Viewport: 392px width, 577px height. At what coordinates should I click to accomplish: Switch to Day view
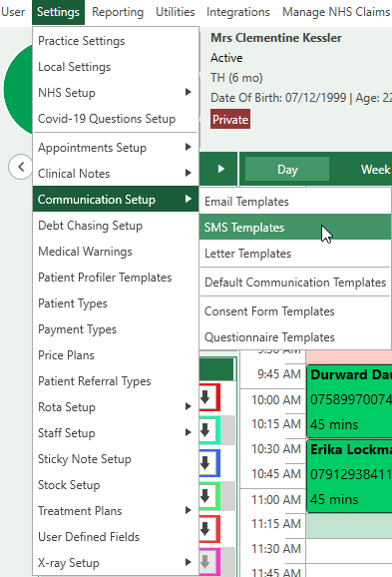pyautogui.click(x=287, y=170)
